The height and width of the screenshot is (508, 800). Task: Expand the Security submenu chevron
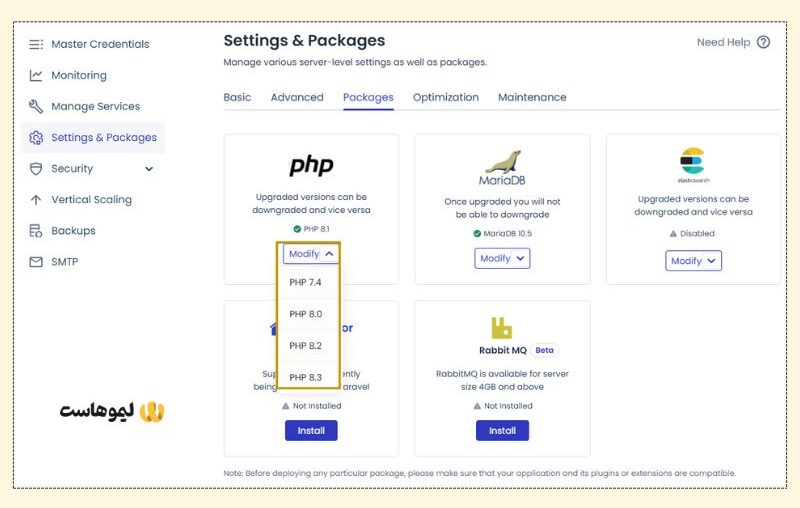click(149, 169)
